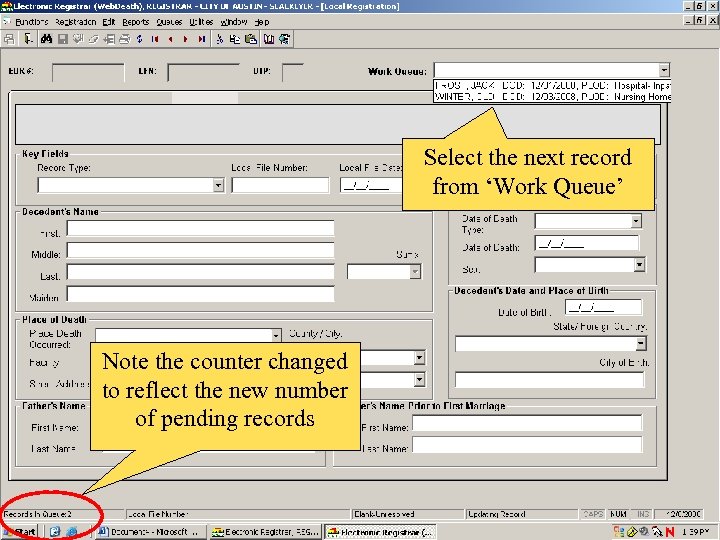Open the Window menu
Image resolution: width=720 pixels, height=540 pixels.
(x=234, y=22)
